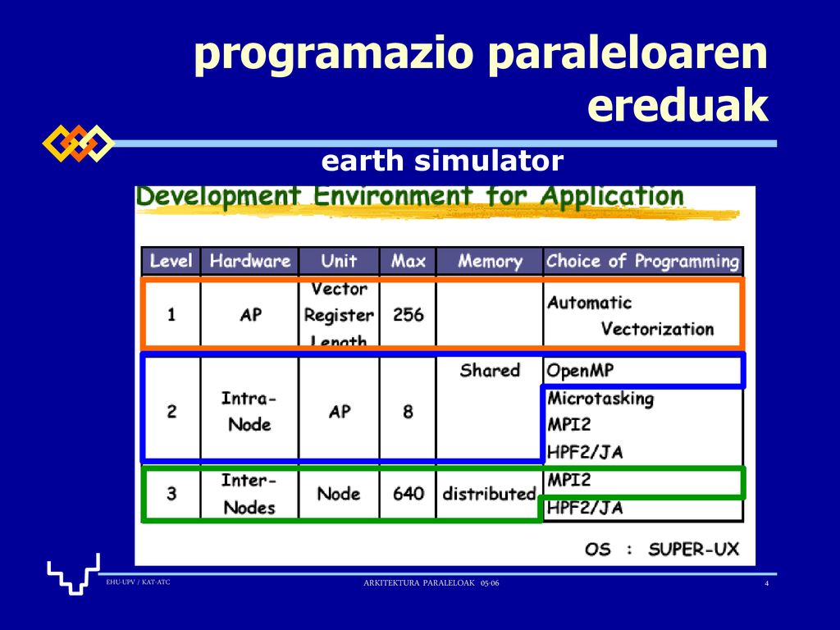
Task: Select level number '3' cell
Action: click(x=171, y=493)
